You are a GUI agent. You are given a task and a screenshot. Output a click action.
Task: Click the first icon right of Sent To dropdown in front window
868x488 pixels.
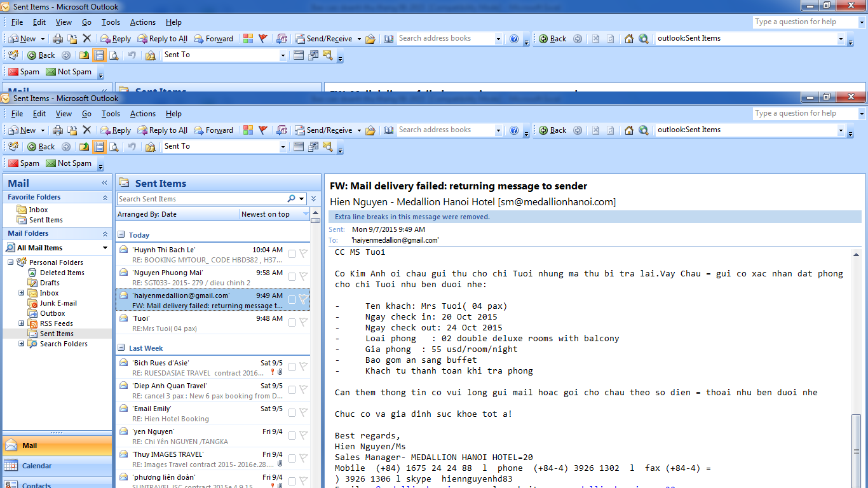[299, 147]
